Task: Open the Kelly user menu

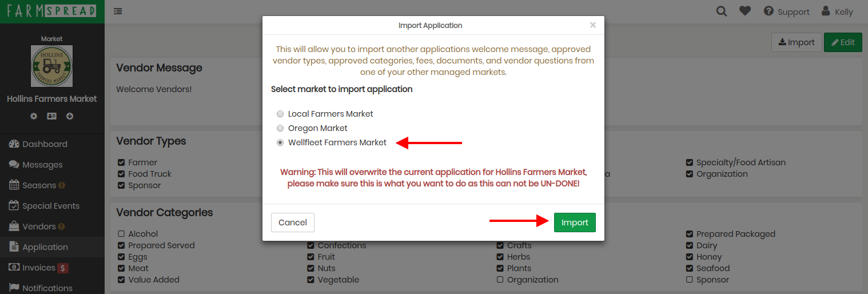Action: coord(837,11)
